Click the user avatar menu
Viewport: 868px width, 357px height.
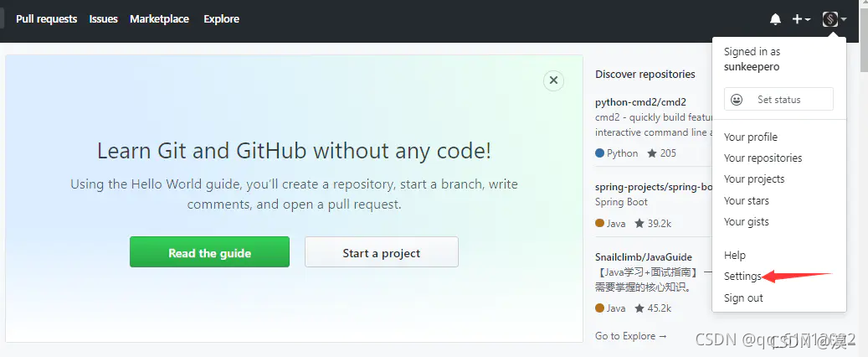835,19
